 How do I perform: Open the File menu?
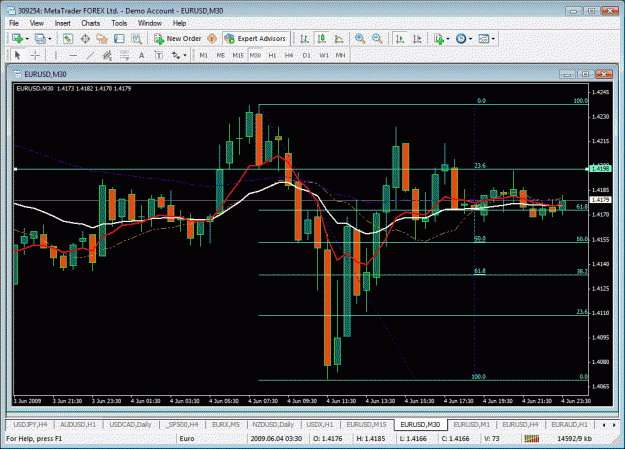tap(14, 23)
